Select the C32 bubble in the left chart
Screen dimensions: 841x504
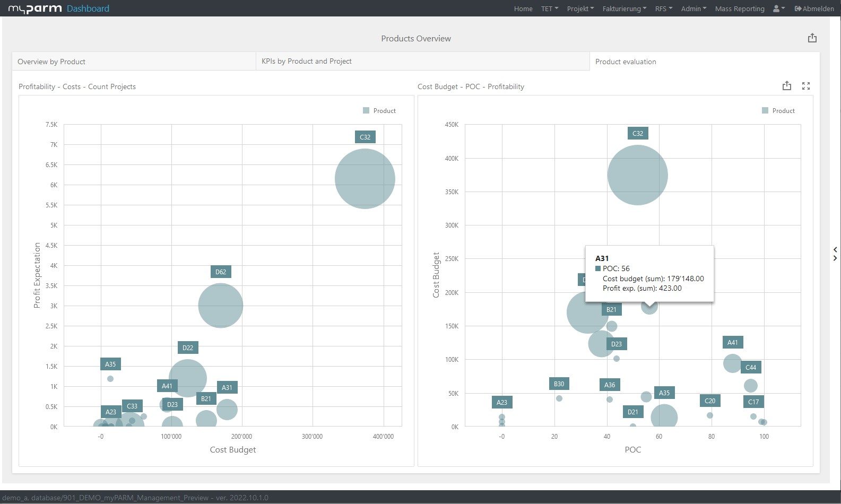tap(365, 179)
